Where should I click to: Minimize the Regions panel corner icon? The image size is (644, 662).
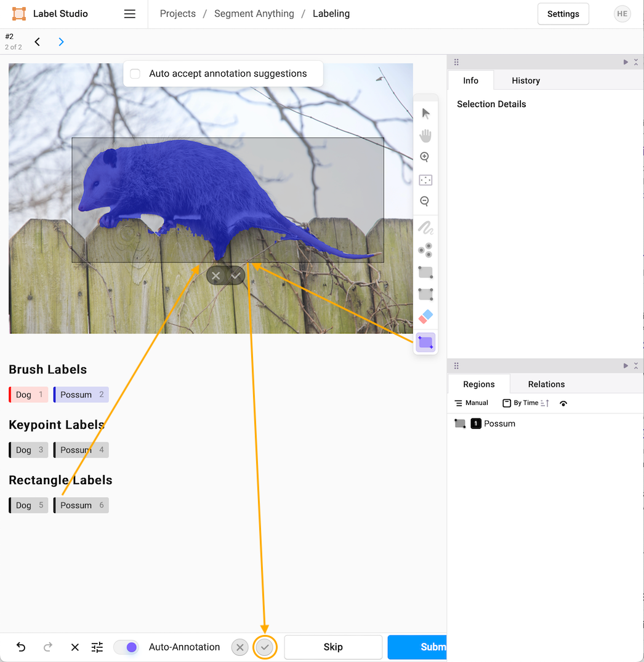(636, 365)
